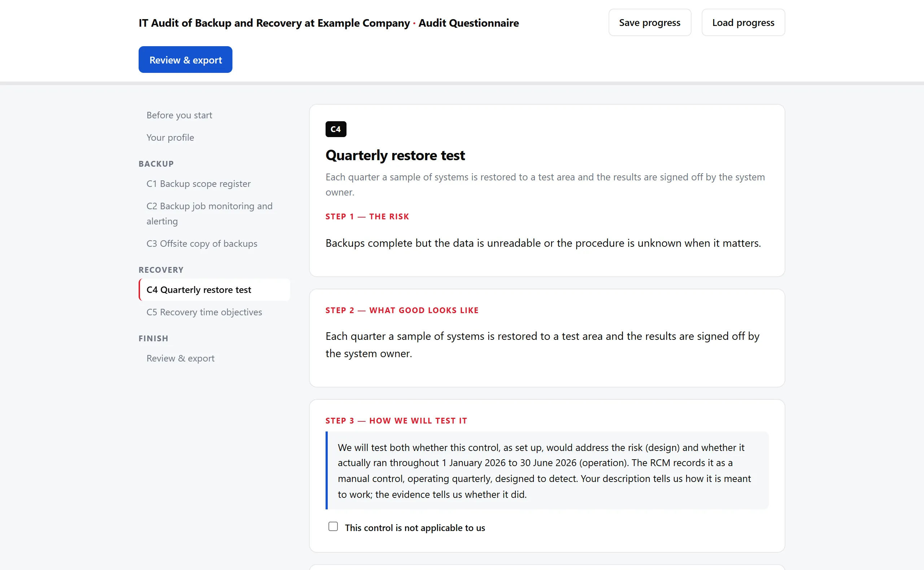
Task: Click the C4 badge label
Action: [x=336, y=129]
